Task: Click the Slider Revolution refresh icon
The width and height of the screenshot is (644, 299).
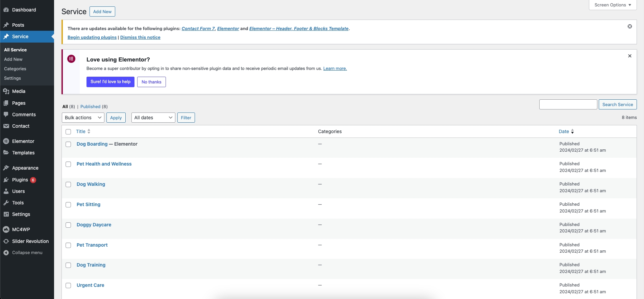Action: tap(6, 241)
